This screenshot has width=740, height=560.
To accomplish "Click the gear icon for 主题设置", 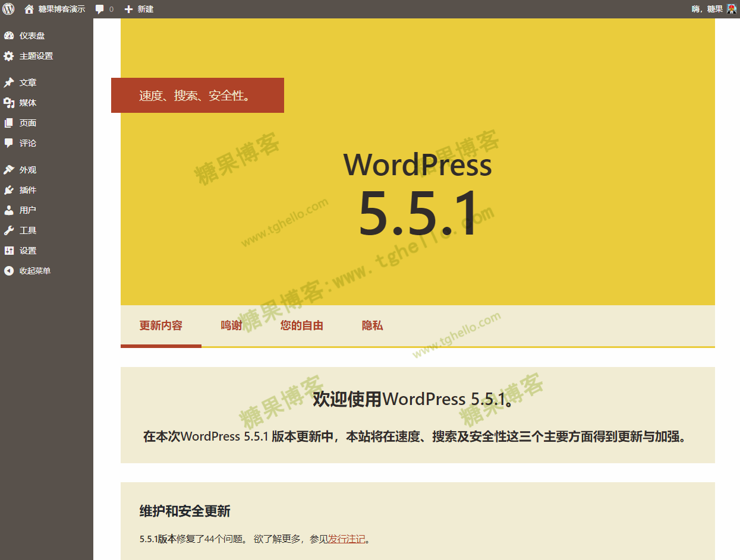I will (x=9, y=56).
